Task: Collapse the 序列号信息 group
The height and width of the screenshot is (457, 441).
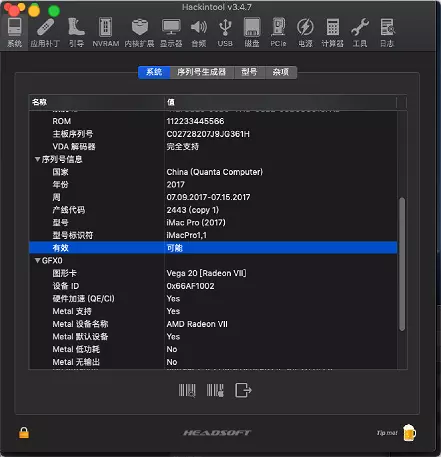Action: tap(38, 159)
